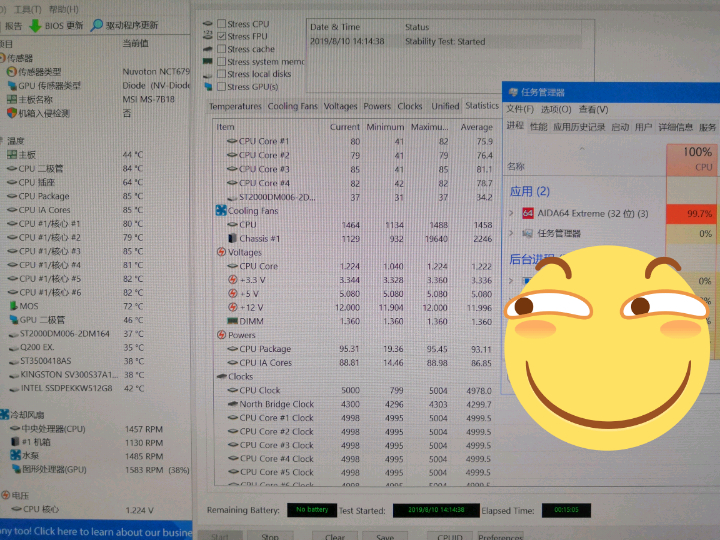Click the Voltages group icon
The height and width of the screenshot is (540, 720).
point(221,252)
